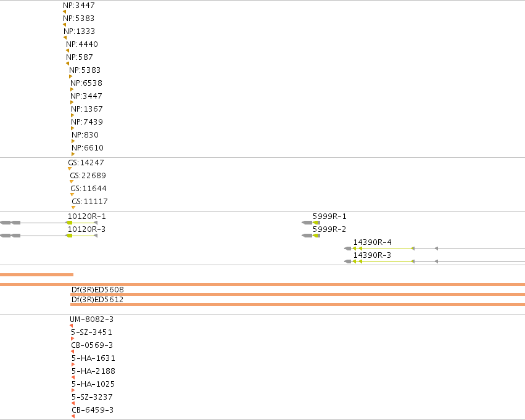Viewport: 525px width, 420px height.
Task: Click the triangle marker beneath NP:4440
Action: pyautogui.click(x=67, y=51)
